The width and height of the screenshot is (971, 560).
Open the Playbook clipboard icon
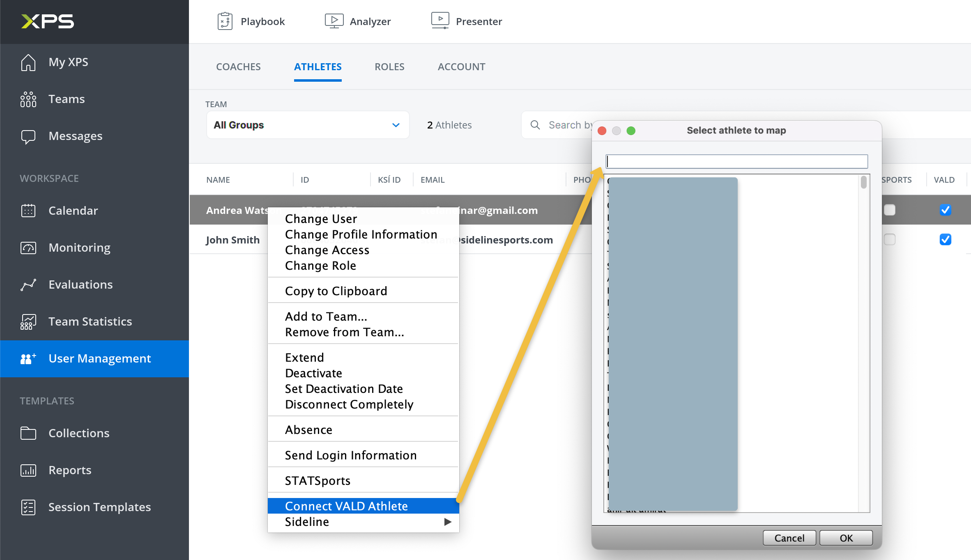pyautogui.click(x=225, y=21)
